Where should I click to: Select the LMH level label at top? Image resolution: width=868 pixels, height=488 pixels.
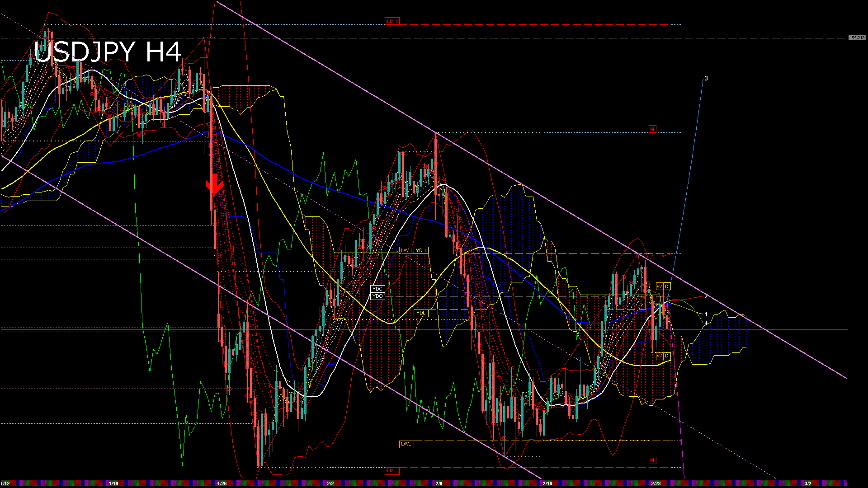tap(392, 21)
